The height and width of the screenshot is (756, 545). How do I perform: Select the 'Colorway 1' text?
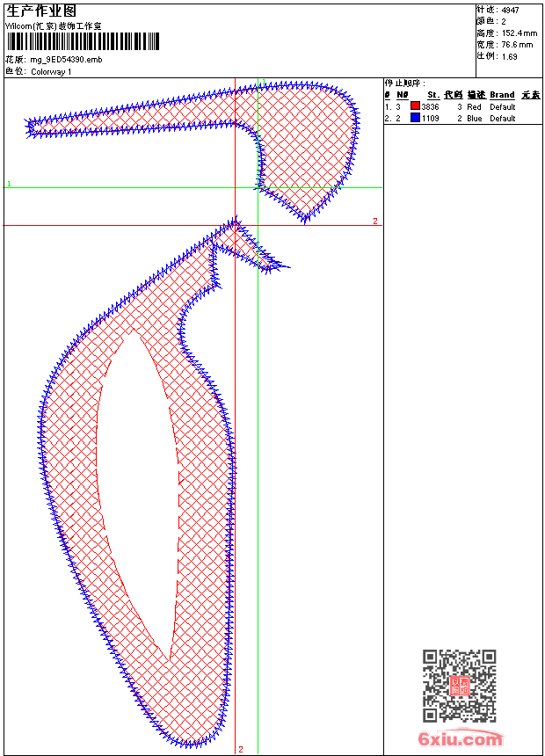click(x=51, y=72)
